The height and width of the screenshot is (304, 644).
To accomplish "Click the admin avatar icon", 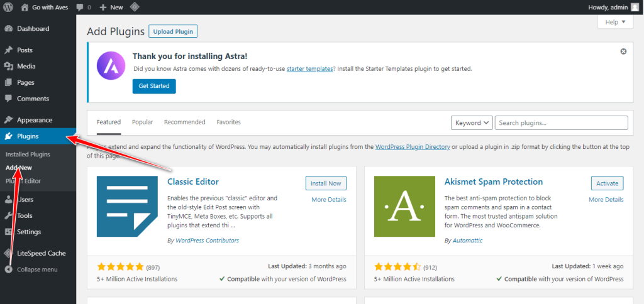I will 635,7.
